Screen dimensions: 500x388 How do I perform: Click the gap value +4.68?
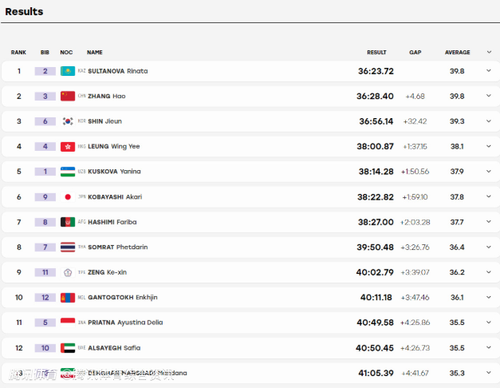[415, 96]
